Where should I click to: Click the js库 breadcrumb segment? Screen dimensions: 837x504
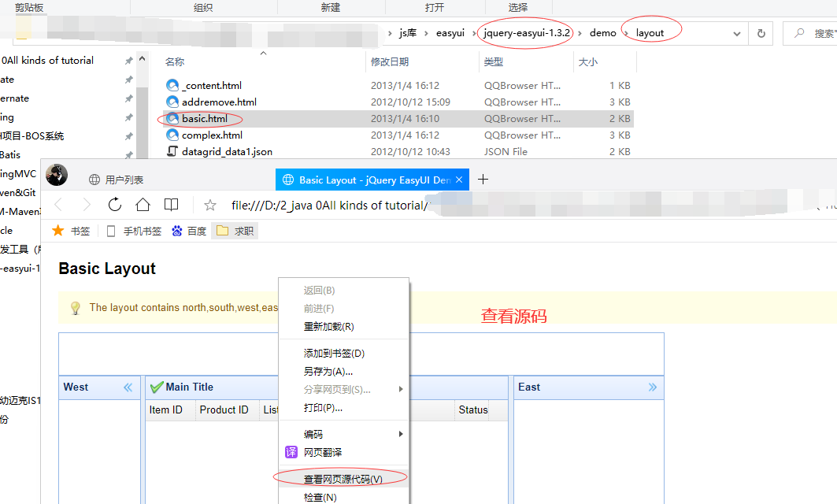(x=408, y=33)
